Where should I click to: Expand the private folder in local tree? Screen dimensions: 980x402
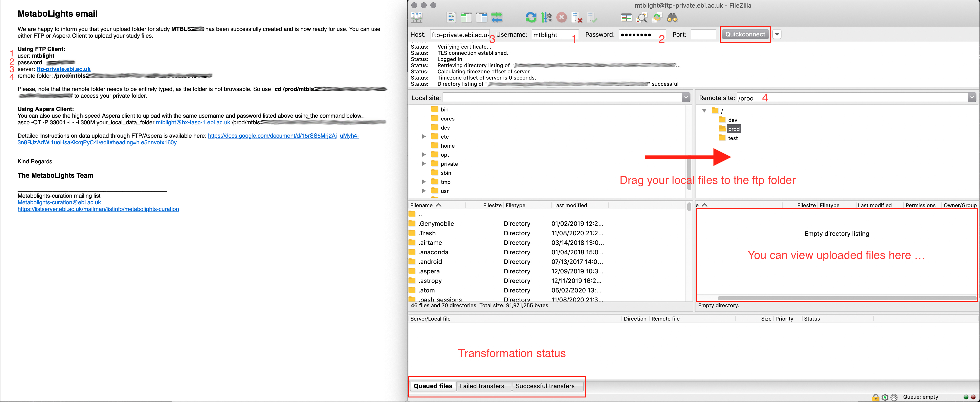[424, 164]
